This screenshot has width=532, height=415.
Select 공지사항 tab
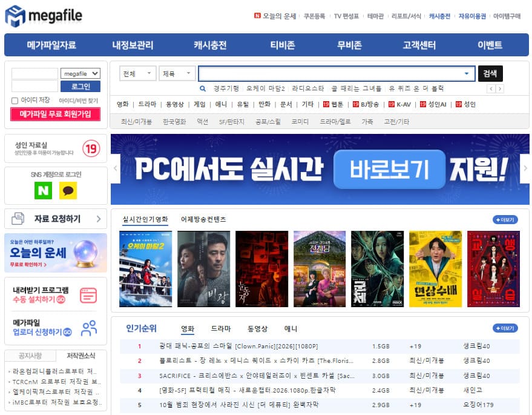pos(30,356)
